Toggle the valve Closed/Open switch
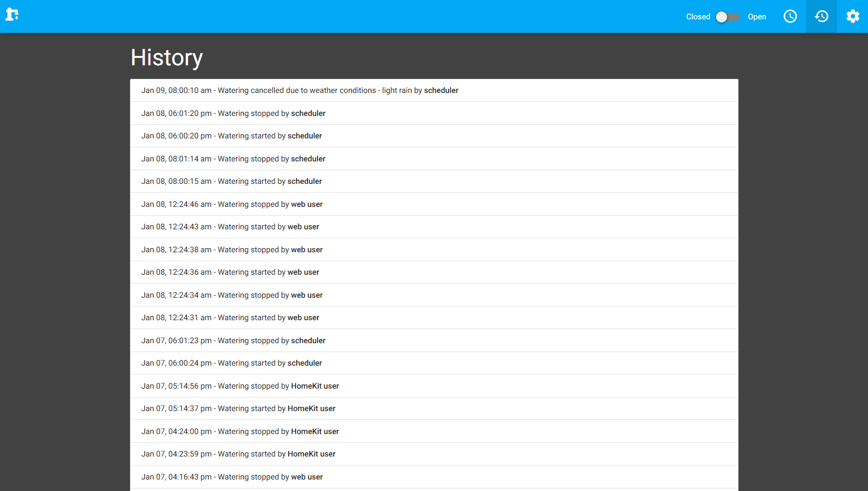Viewport: 868px width, 491px height. 728,17
